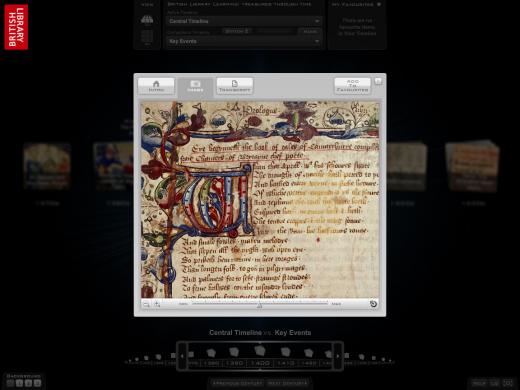
Task: Select the list view icon below carousel icon
Action: coord(147,36)
